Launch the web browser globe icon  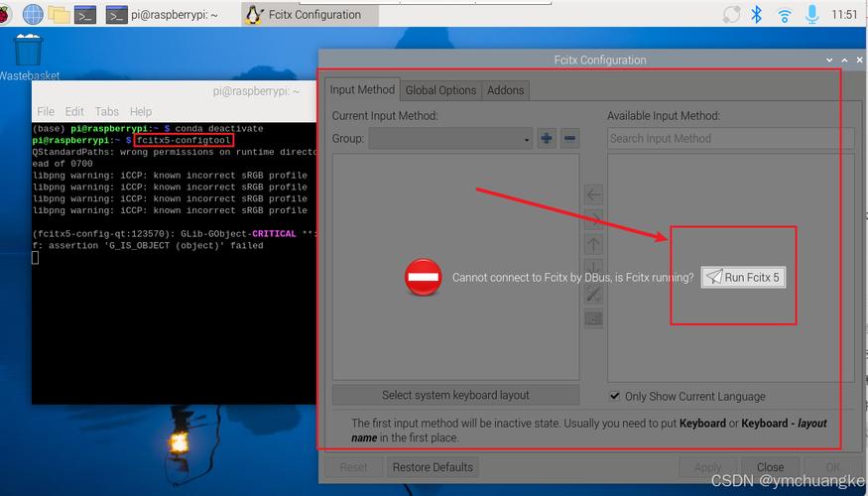click(33, 15)
